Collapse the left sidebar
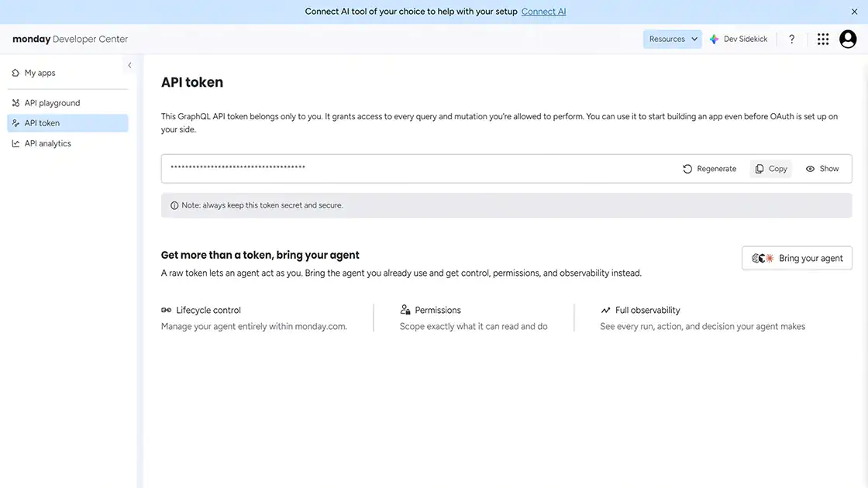The width and height of the screenshot is (868, 488). pos(129,65)
